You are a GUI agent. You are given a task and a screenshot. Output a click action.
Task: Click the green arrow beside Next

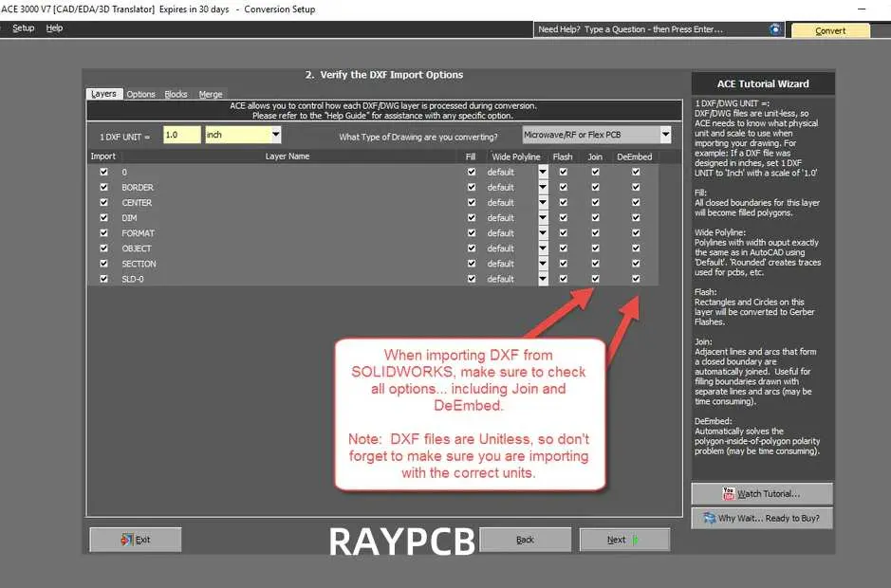pyautogui.click(x=635, y=540)
